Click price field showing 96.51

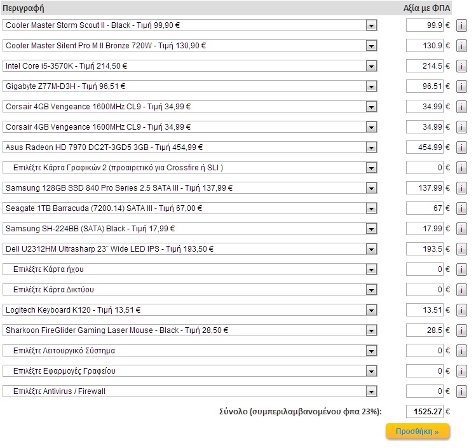425,86
